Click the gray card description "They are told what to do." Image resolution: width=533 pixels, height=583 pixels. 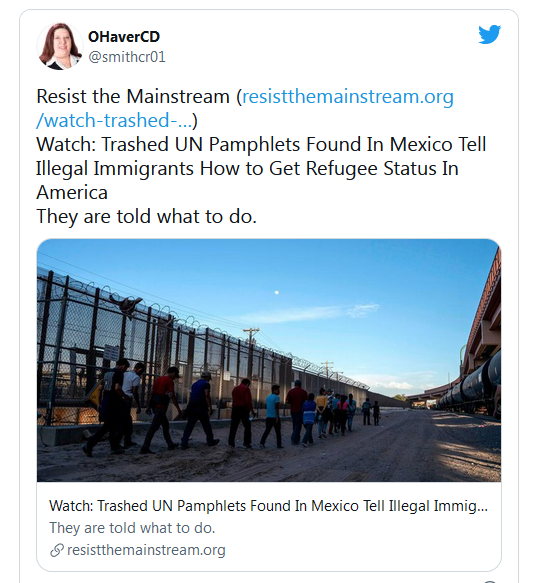coord(132,528)
